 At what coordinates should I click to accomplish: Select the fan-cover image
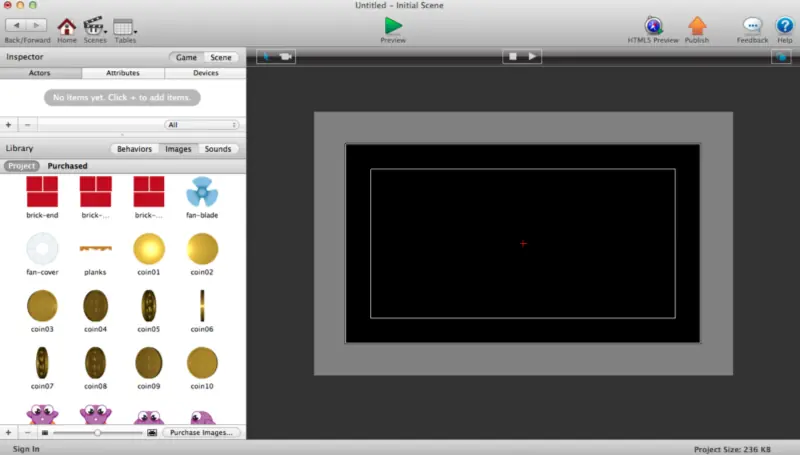[x=42, y=254]
